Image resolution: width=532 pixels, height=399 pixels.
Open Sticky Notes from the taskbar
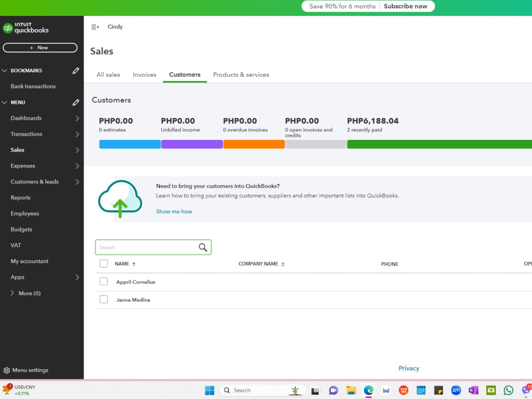tap(439, 390)
